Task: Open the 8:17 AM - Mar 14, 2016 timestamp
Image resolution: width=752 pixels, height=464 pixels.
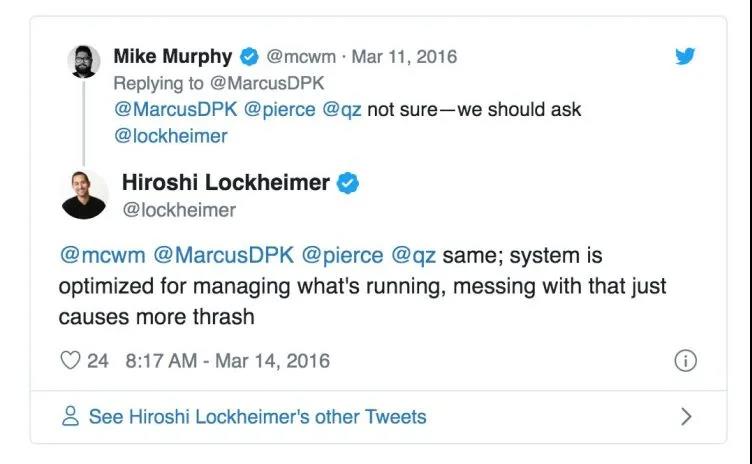Action: 227,361
